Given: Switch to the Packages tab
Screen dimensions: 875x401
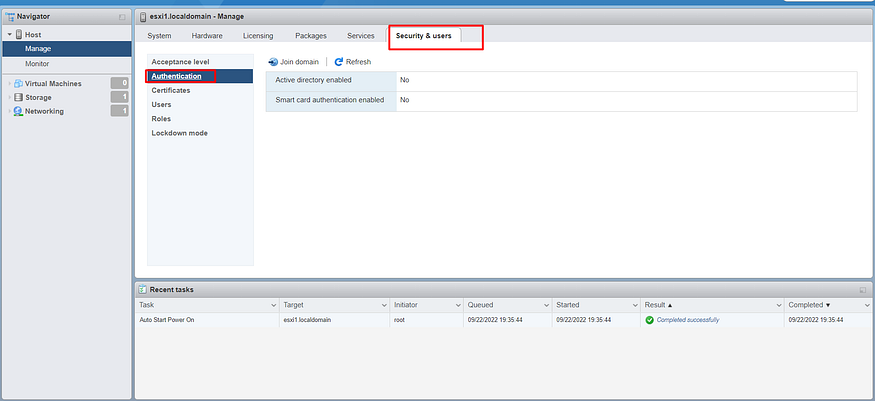Looking at the screenshot, I should click(x=311, y=36).
